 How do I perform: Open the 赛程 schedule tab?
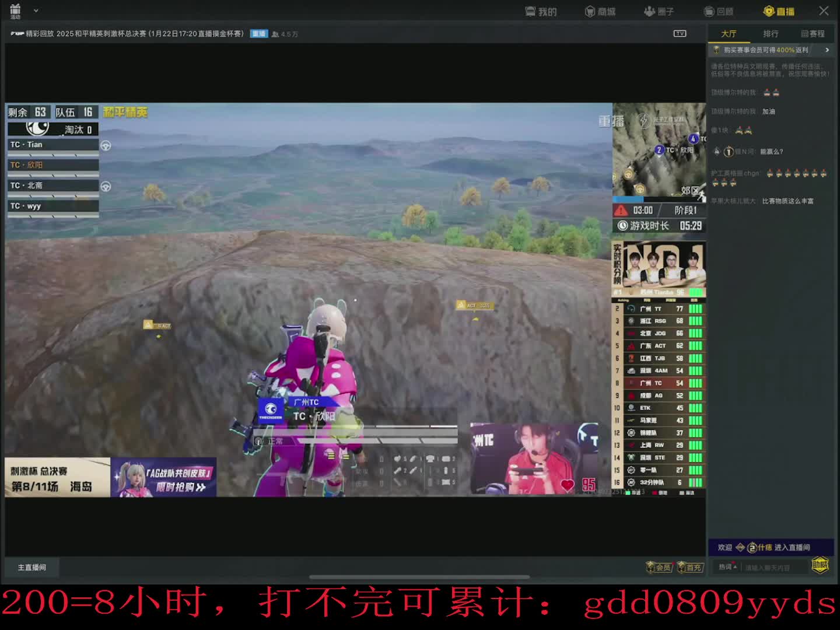(813, 34)
